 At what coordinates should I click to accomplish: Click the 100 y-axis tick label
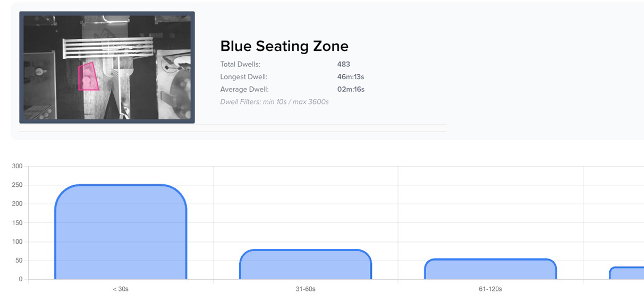pyautogui.click(x=17, y=242)
